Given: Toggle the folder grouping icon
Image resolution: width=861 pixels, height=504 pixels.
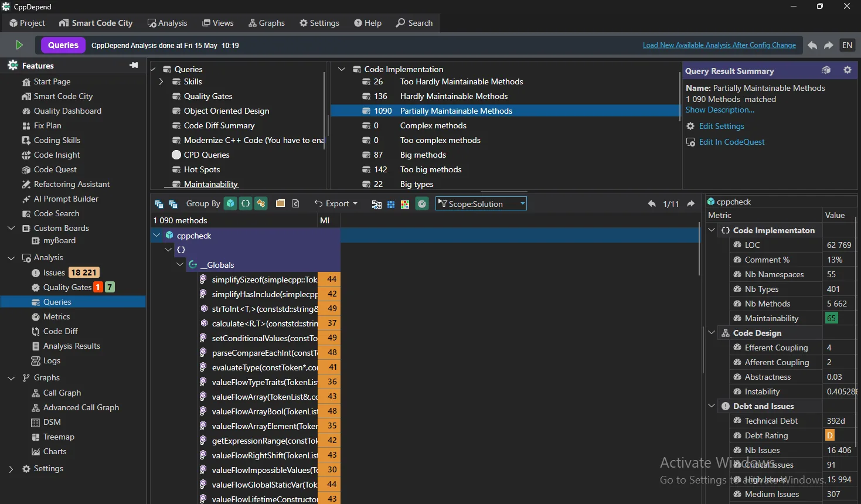Looking at the screenshot, I should pos(280,203).
